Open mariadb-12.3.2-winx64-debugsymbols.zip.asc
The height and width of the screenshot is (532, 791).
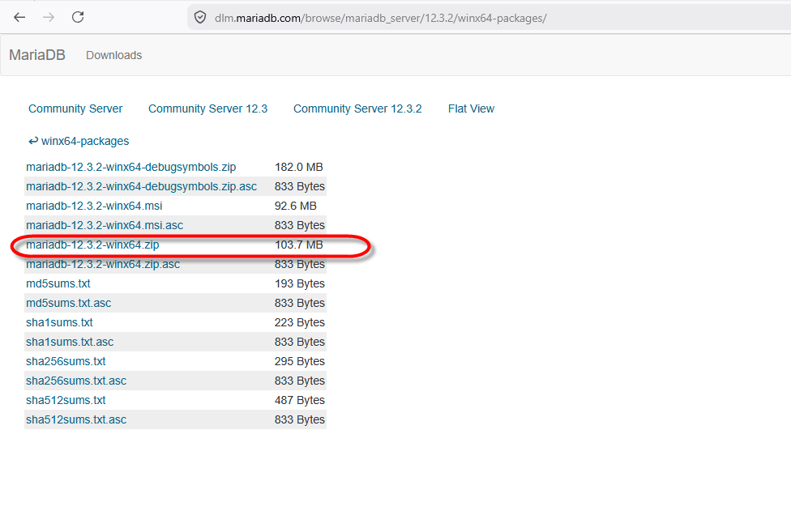tap(141, 186)
